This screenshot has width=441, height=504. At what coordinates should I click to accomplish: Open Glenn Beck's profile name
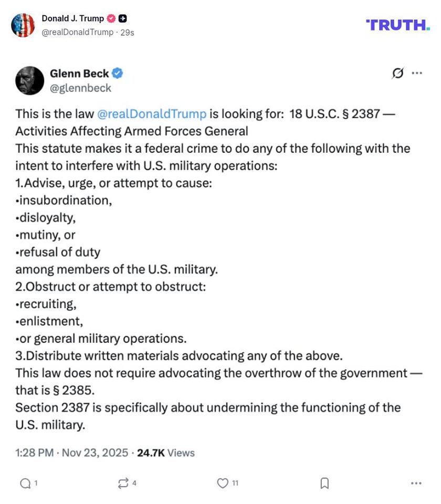coord(79,73)
